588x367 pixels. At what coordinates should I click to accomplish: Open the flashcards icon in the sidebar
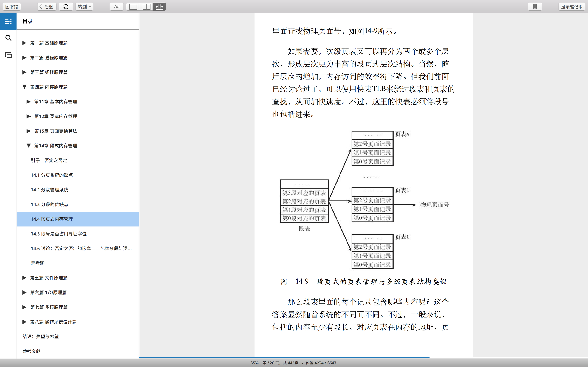8,55
